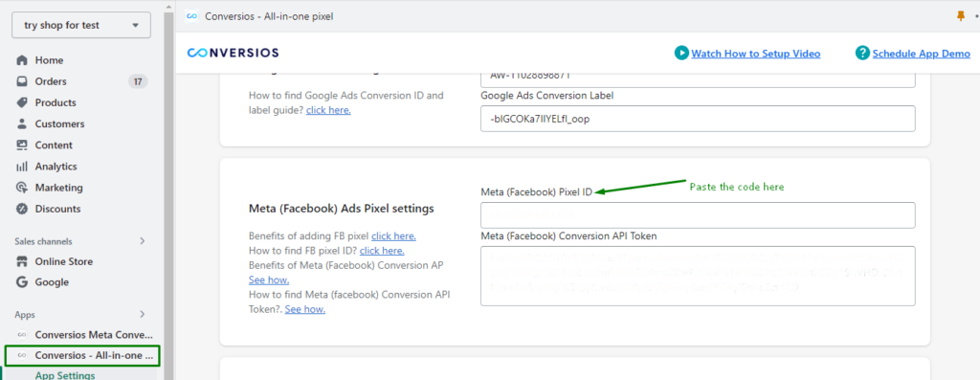Open Products in the sidebar

tap(56, 102)
